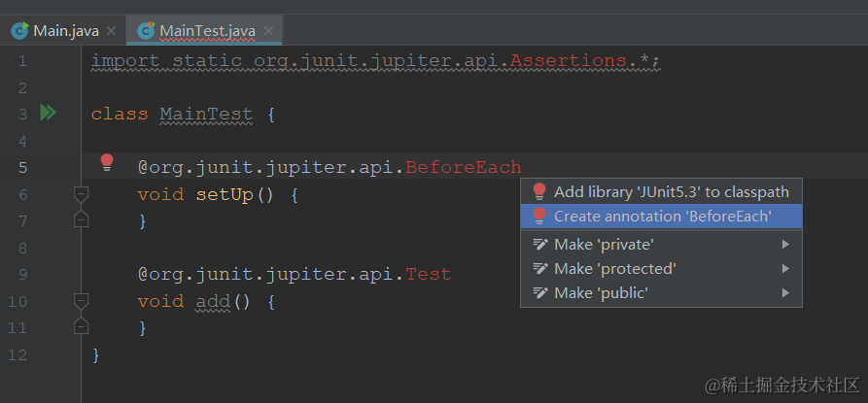
Task: Select Create annotation 'BeforeEach' option
Action: click(661, 217)
